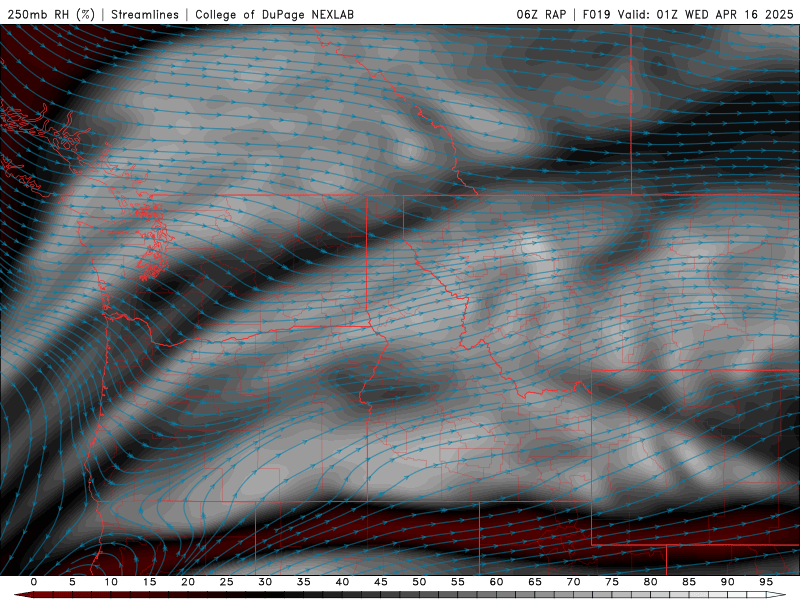Click the colorbar label '65'
The height and width of the screenshot is (600, 800).
(535, 582)
